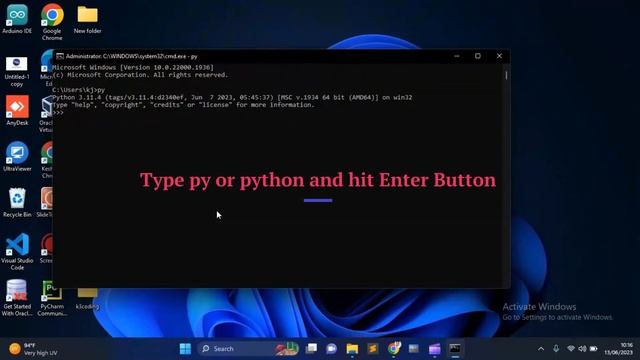
Task: Open the Visual Studio Code shortcut
Action: pos(17,251)
